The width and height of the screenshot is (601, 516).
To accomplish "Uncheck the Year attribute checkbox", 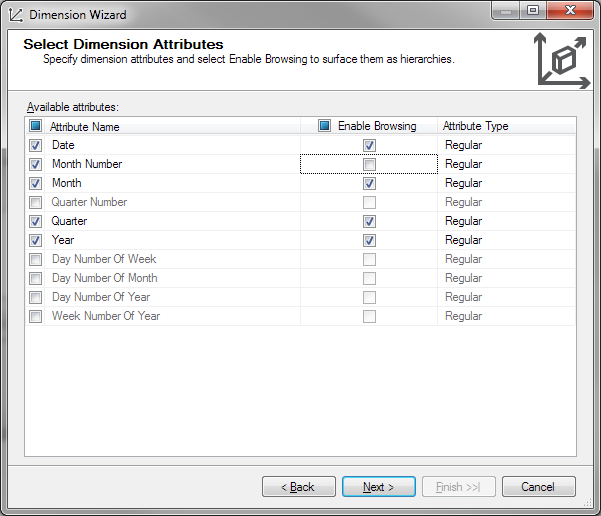I will point(36,241).
